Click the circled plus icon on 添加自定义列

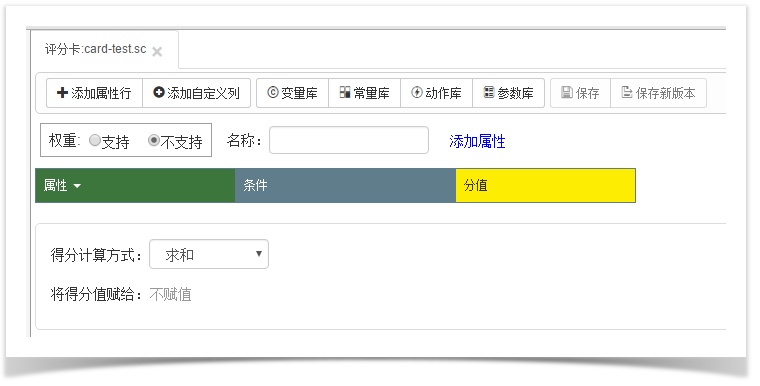[158, 92]
